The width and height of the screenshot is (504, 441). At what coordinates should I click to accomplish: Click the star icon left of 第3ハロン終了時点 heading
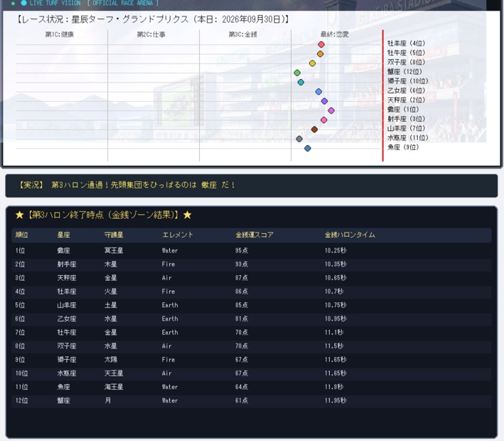[x=20, y=215]
